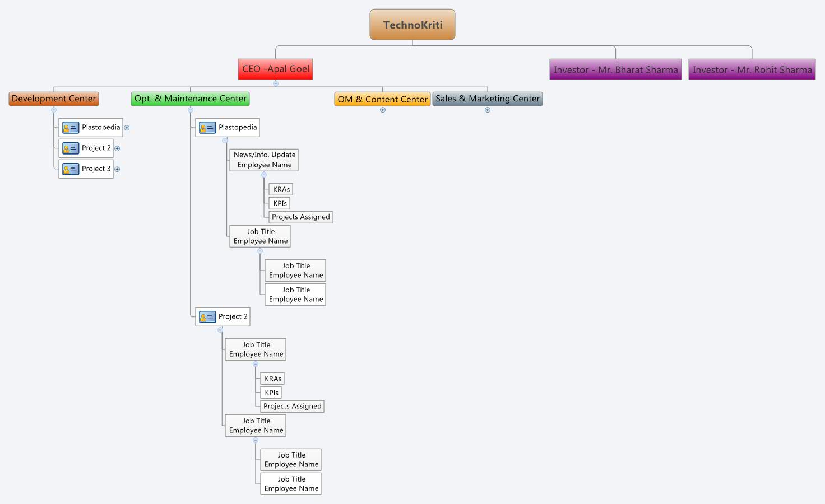Select the CEO -Apal Goel node
825x504 pixels.
coord(275,69)
